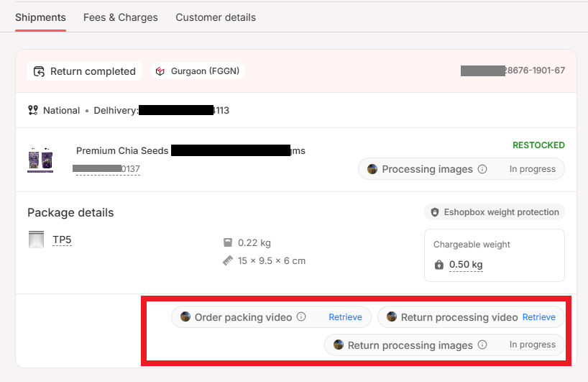588x382 pixels.
Task: Click the dimensions ruler icon
Action: 228,261
